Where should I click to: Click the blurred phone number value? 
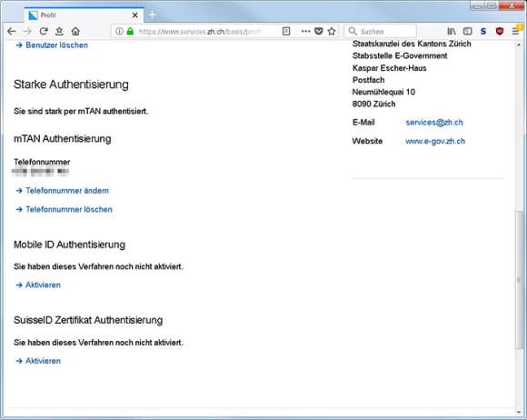point(40,172)
